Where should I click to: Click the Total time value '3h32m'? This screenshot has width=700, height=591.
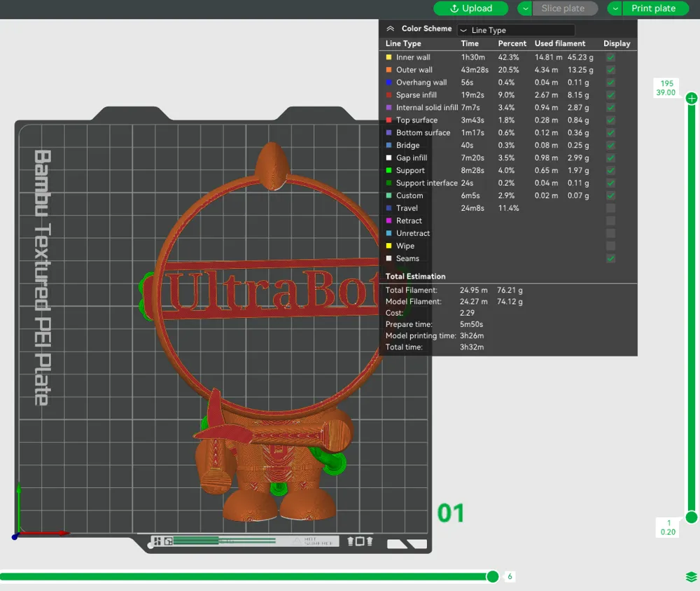coord(472,347)
